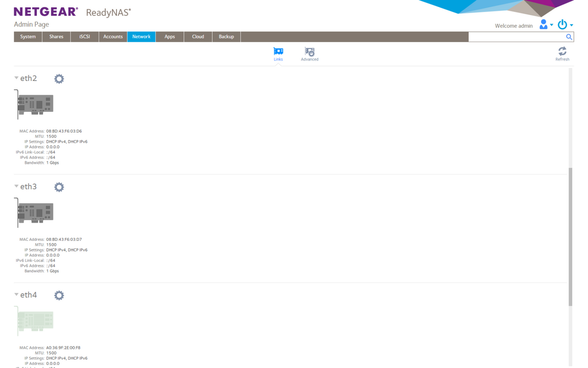The image size is (588, 368).
Task: Click the vertical scrollbar thumb
Action: [x=570, y=237]
